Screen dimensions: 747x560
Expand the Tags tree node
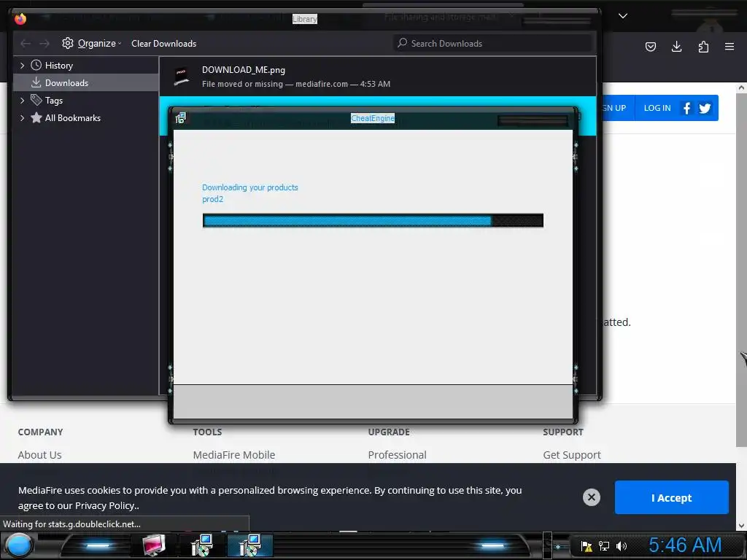[x=22, y=101]
